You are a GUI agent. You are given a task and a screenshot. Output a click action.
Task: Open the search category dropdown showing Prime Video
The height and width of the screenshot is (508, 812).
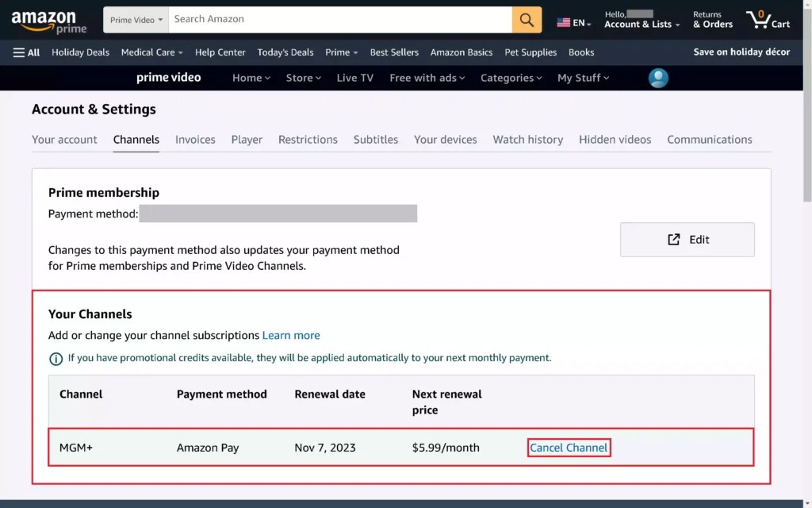pos(135,19)
